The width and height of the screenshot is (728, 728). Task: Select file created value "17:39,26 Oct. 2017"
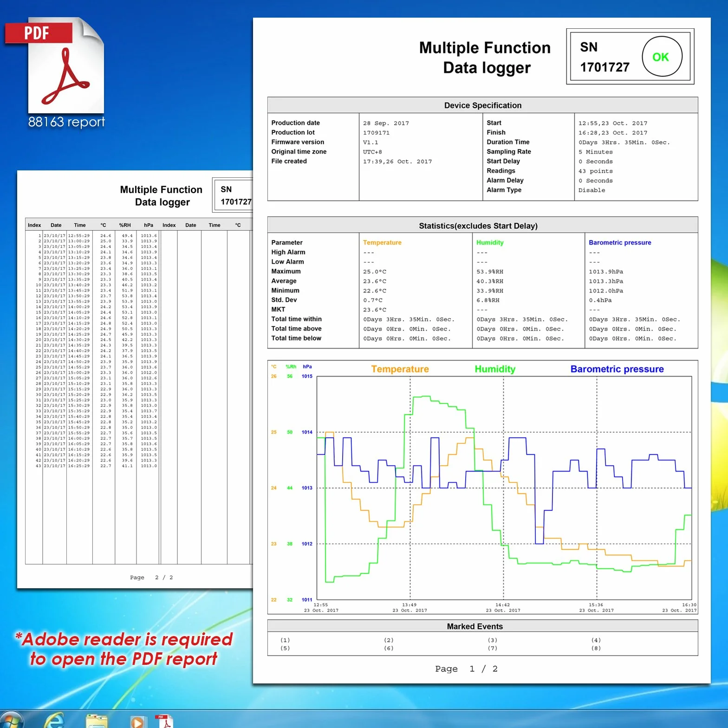(397, 162)
